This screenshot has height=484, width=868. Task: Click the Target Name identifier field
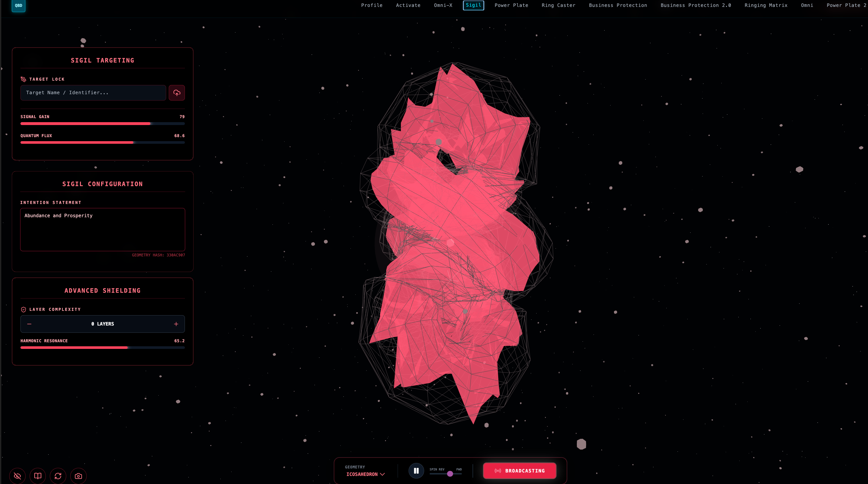(x=93, y=93)
